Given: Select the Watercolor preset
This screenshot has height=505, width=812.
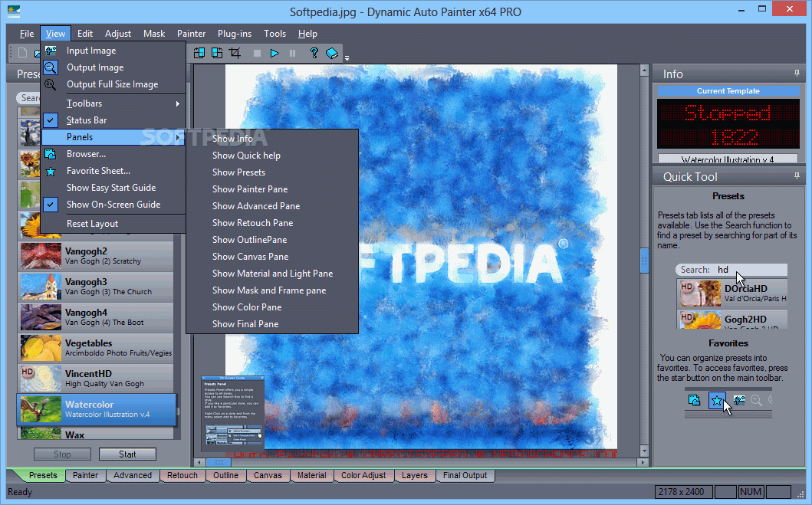Looking at the screenshot, I should tap(97, 409).
